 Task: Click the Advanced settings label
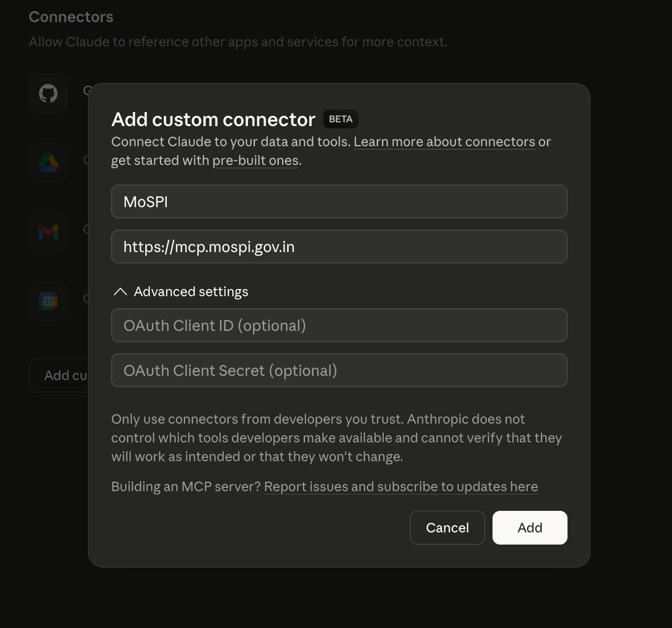[191, 292]
